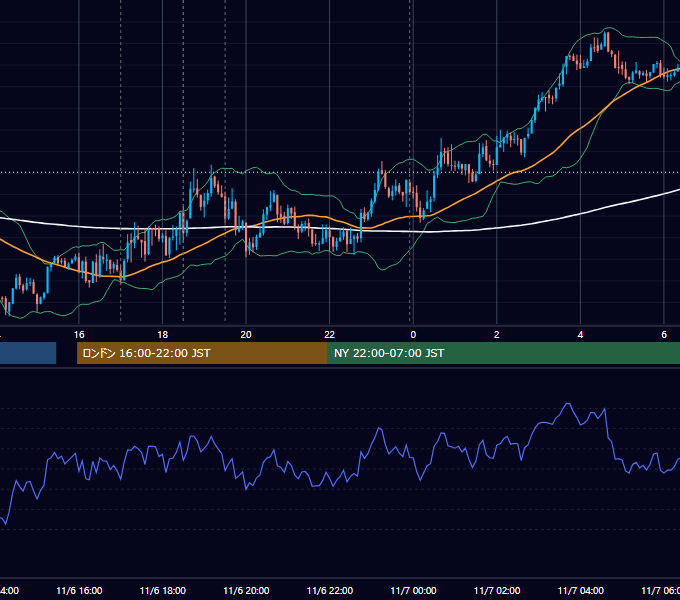Click the '20' hour label on price chart axis
680x600 pixels.
[x=246, y=335]
